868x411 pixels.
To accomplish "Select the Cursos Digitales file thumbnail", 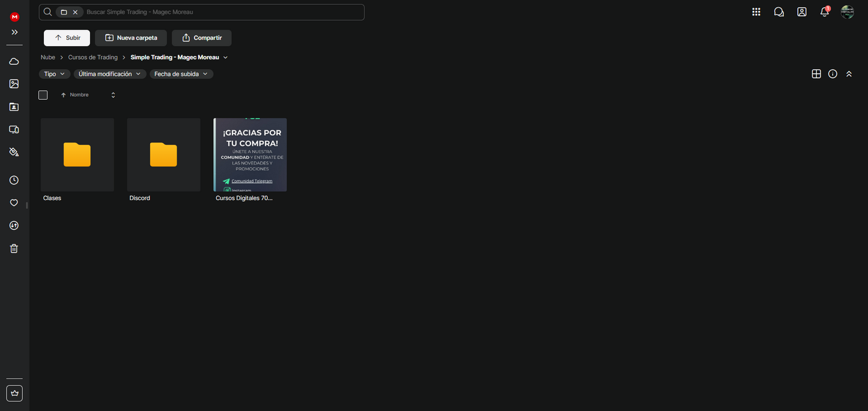I will pyautogui.click(x=250, y=154).
